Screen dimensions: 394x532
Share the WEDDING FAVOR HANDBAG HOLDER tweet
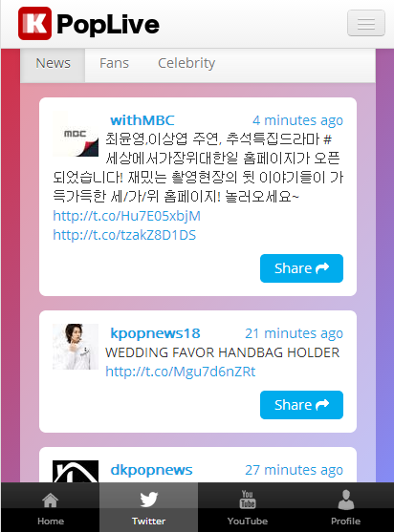click(x=301, y=405)
